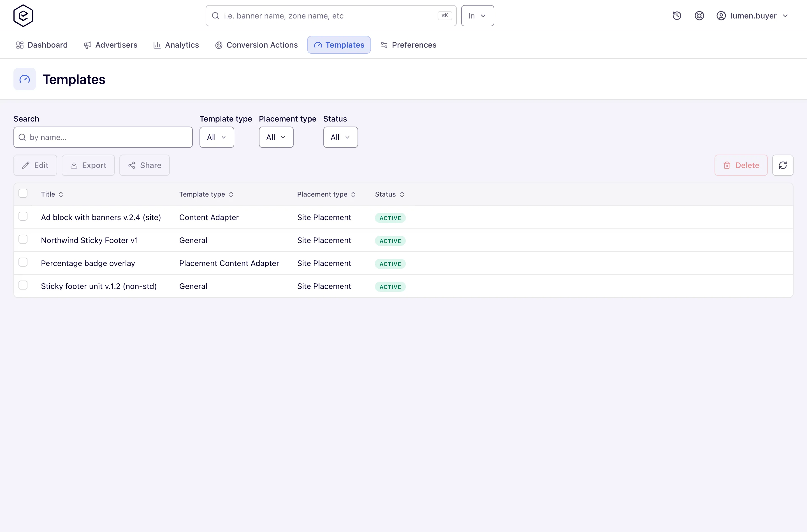Go to the Dashboard tab
807x532 pixels.
pos(42,45)
